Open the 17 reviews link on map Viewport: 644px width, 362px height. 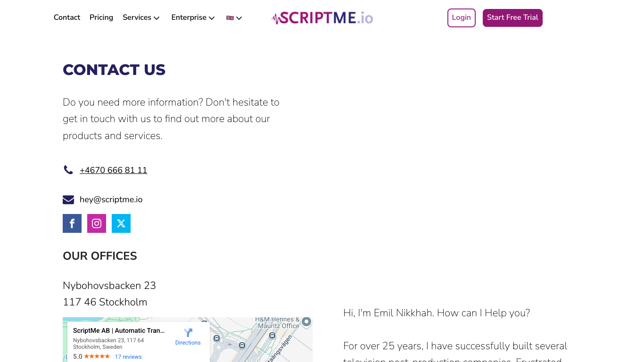pyautogui.click(x=128, y=357)
